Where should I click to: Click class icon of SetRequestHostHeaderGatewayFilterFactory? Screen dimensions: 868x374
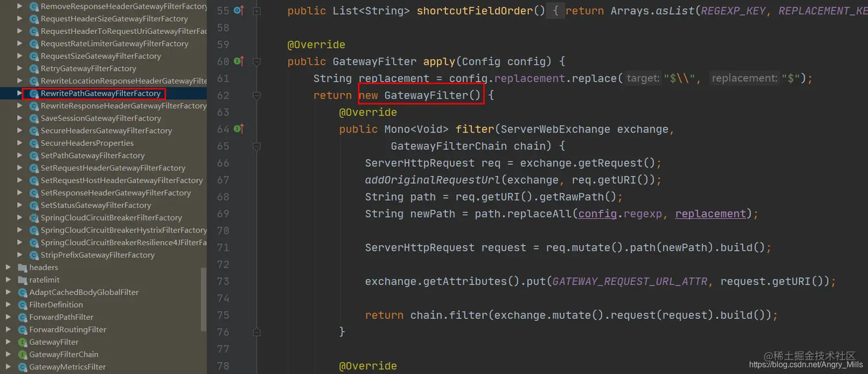pyautogui.click(x=34, y=180)
